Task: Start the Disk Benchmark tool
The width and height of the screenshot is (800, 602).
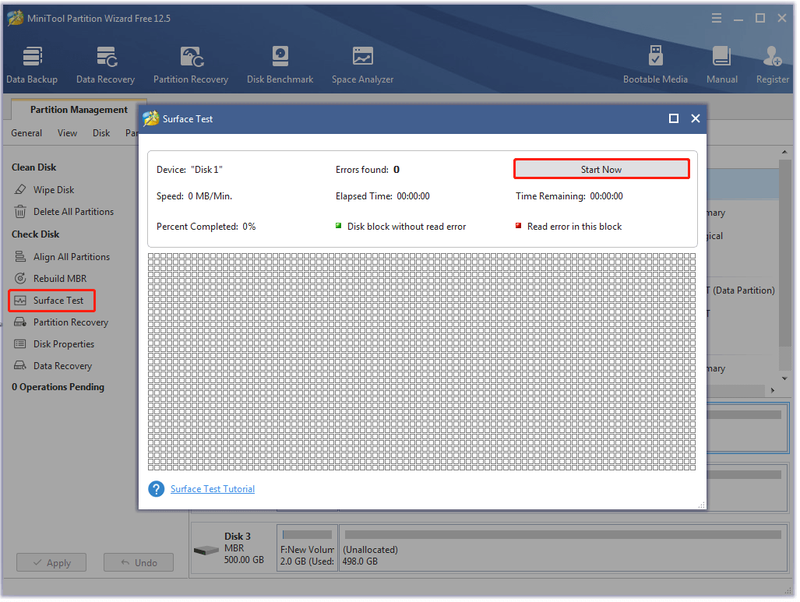Action: pos(280,64)
